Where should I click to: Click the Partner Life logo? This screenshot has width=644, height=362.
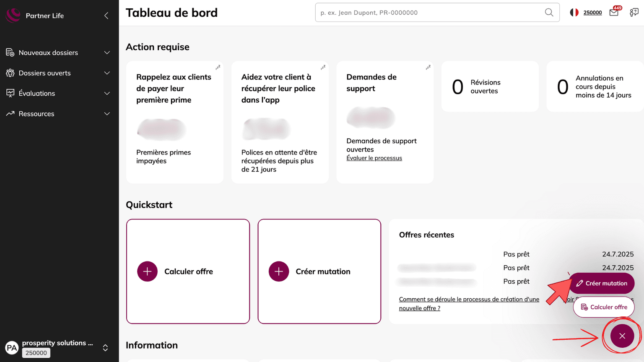[x=13, y=16]
